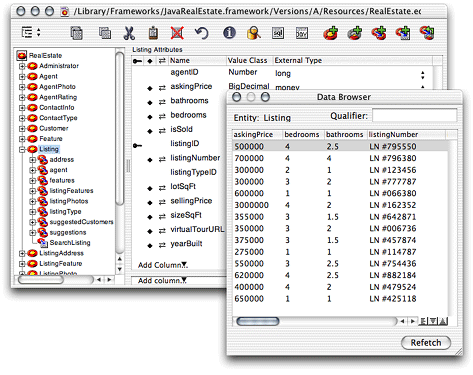Open the upper Add Column popup

point(163,265)
